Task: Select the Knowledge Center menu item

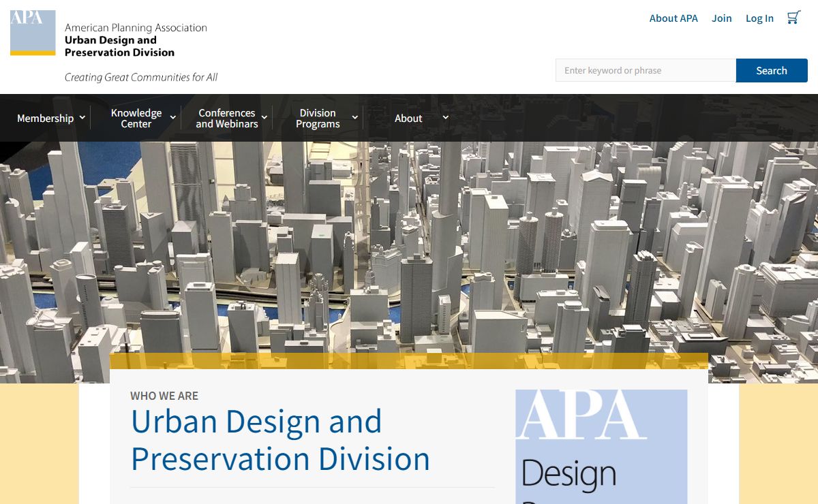Action: tap(136, 119)
